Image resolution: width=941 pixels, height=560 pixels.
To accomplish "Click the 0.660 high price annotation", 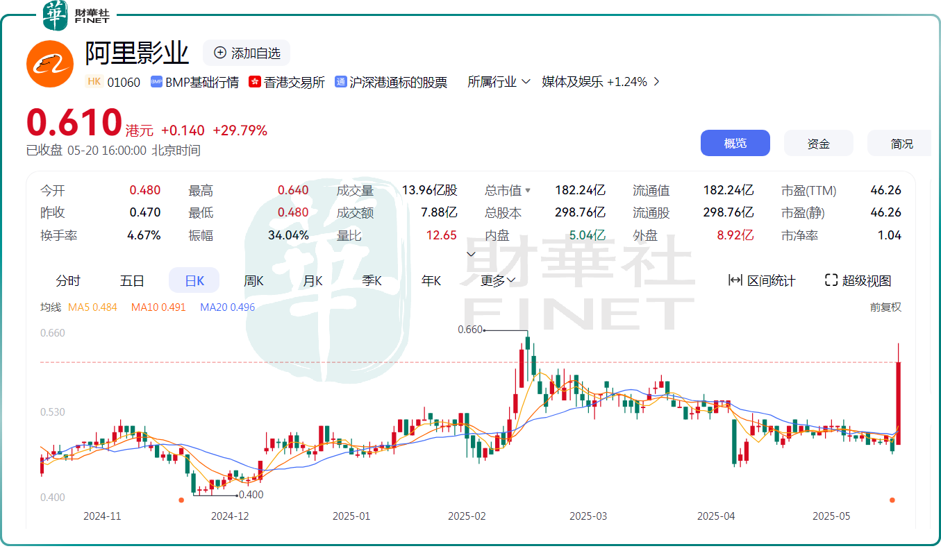I will (x=470, y=330).
